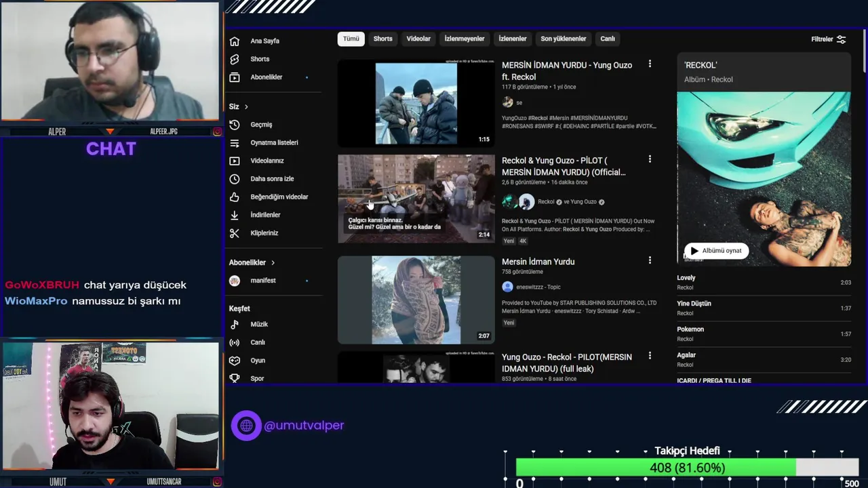
Task: Play Yine Düştün track in album list
Action: (764, 308)
